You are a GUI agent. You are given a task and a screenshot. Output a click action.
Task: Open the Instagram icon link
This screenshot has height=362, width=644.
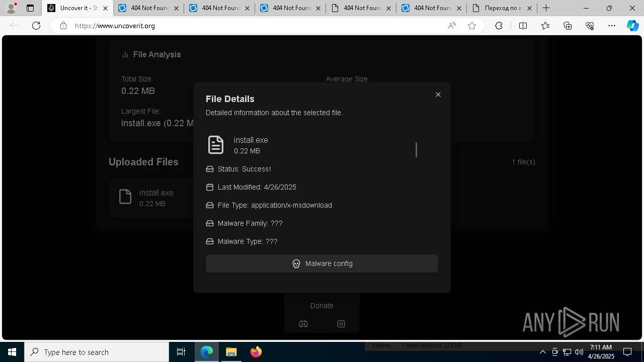pyautogui.click(x=341, y=324)
